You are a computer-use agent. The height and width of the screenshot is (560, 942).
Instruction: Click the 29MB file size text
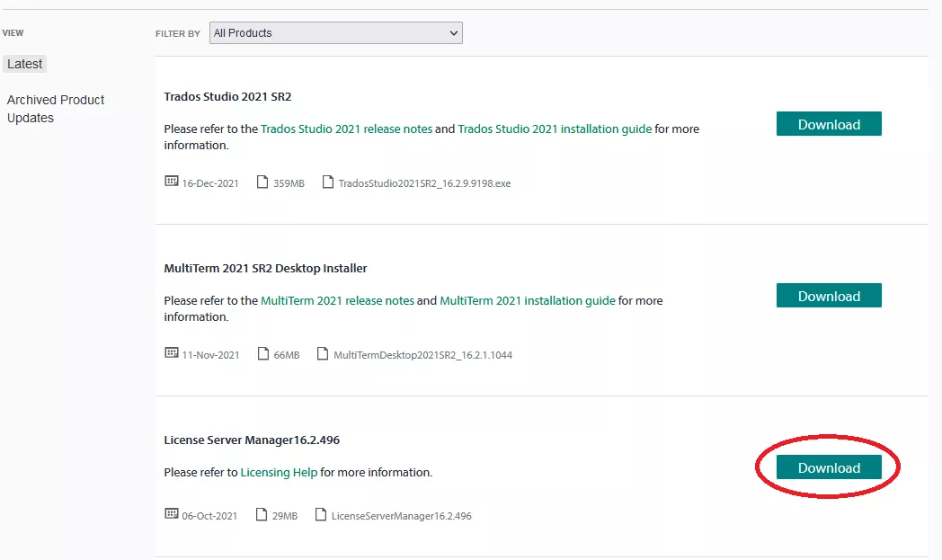point(285,516)
